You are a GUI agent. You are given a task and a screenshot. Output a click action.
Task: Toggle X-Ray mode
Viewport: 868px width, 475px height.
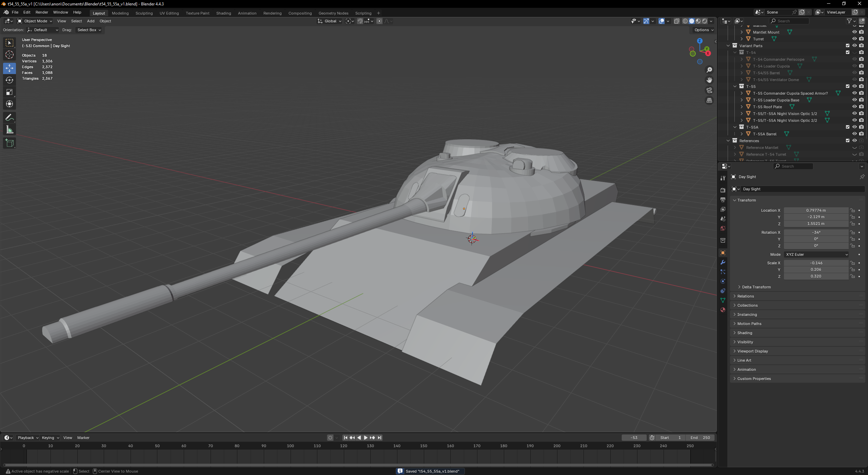[x=676, y=21]
